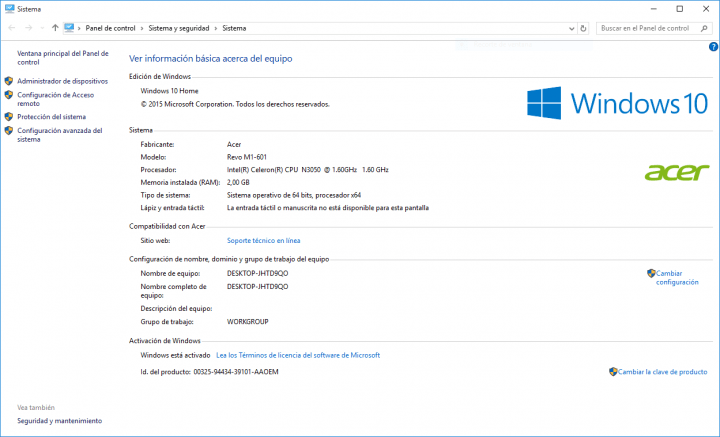This screenshot has width=720, height=437.
Task: Open the recent locations dropdown arrow
Action: (42, 28)
